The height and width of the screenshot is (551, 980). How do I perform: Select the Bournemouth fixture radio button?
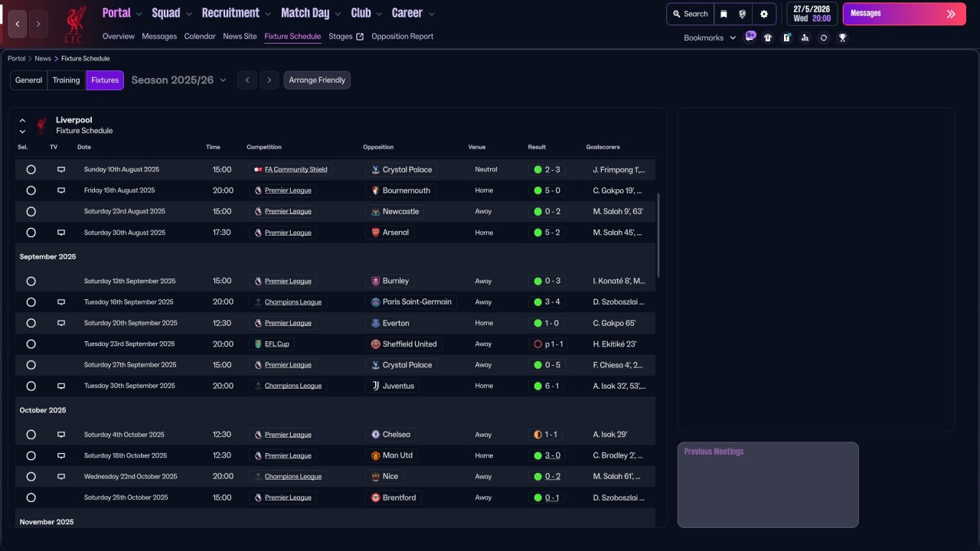coord(31,191)
